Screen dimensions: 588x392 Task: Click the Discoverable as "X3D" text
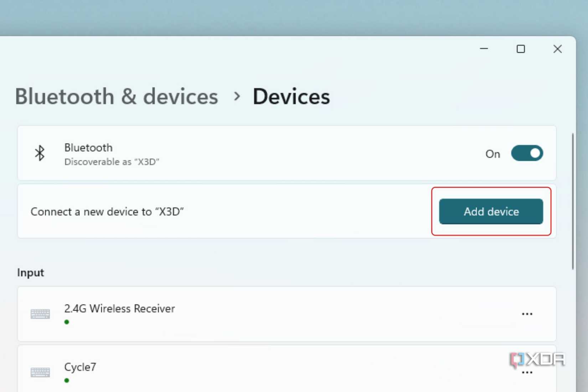point(112,162)
